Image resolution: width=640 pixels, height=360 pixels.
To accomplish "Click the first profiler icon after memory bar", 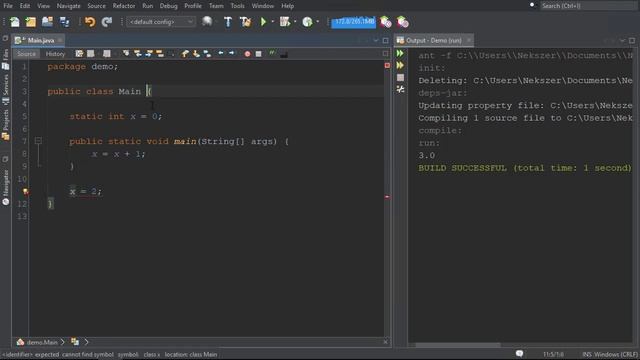I will (x=385, y=22).
